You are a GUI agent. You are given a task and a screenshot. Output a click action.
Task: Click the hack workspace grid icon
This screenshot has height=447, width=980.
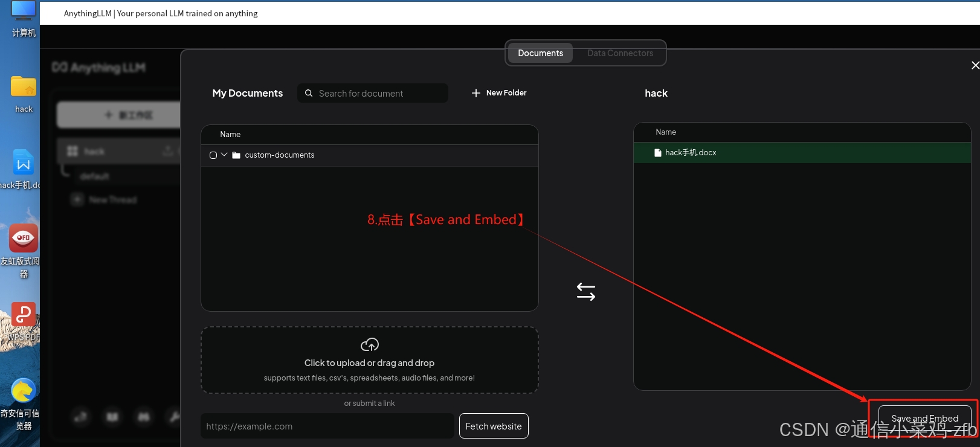(73, 151)
